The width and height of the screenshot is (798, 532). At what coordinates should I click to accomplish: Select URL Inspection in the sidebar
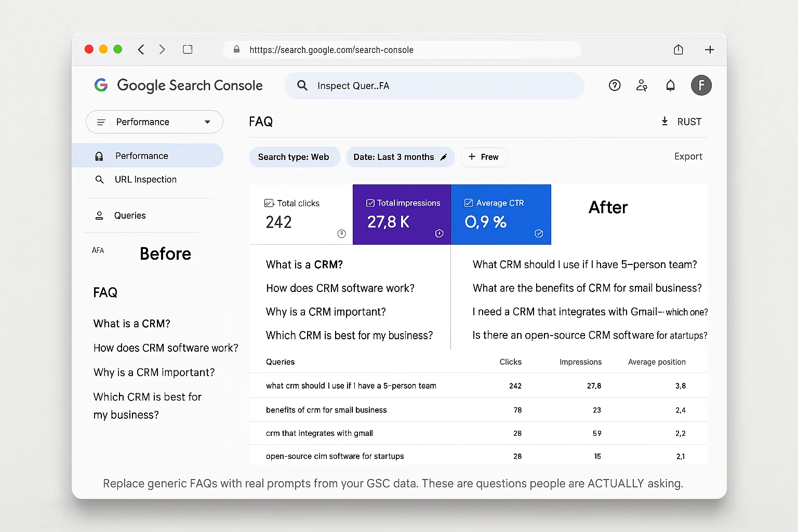145,179
